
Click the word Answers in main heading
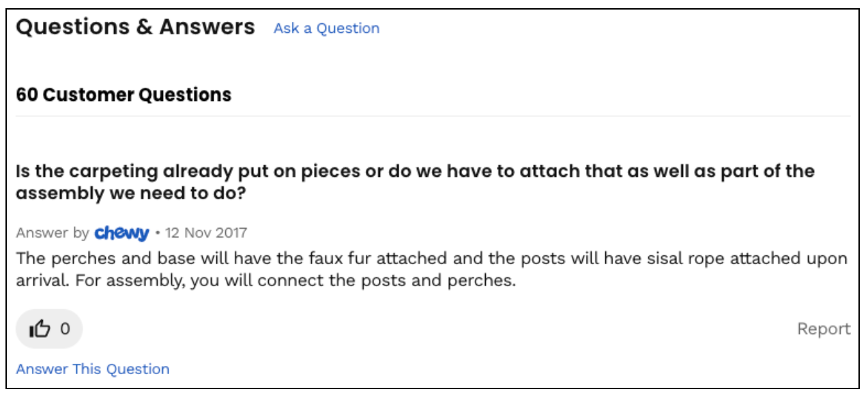[x=207, y=27]
